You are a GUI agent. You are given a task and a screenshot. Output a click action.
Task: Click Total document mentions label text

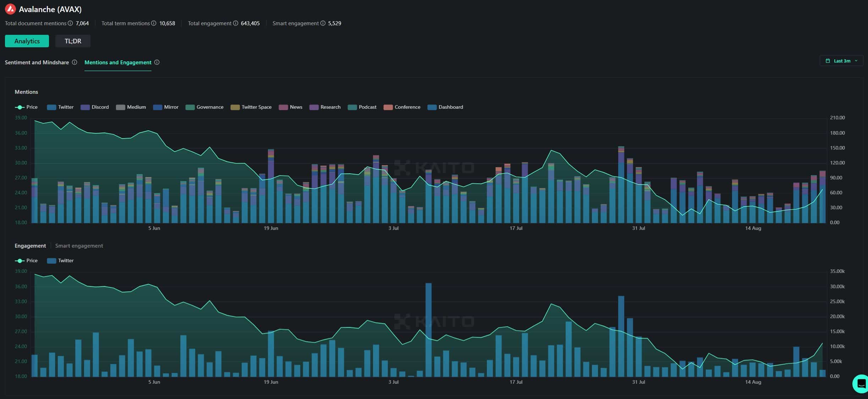coord(35,23)
